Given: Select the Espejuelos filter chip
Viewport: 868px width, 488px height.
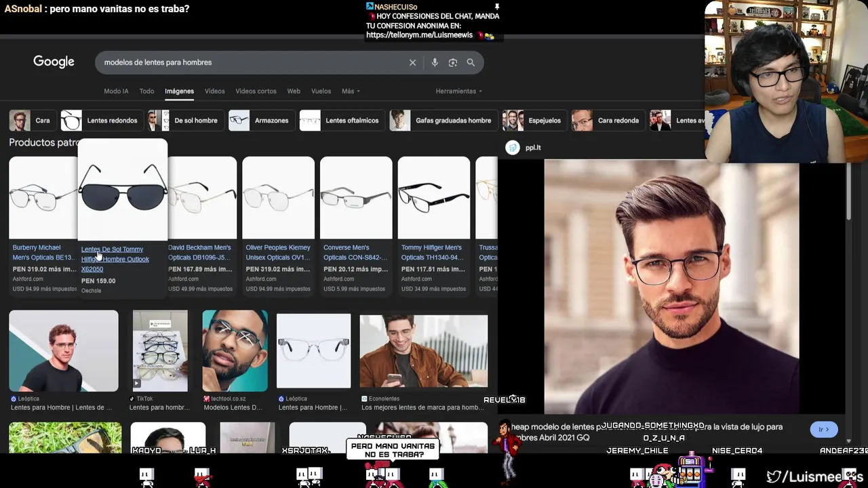Looking at the screenshot, I should pyautogui.click(x=534, y=121).
